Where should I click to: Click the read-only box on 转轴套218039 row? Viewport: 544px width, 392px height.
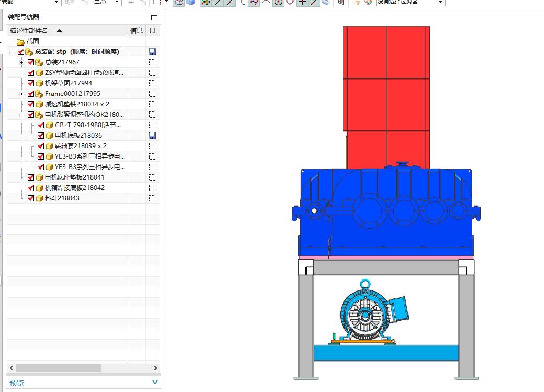point(152,146)
